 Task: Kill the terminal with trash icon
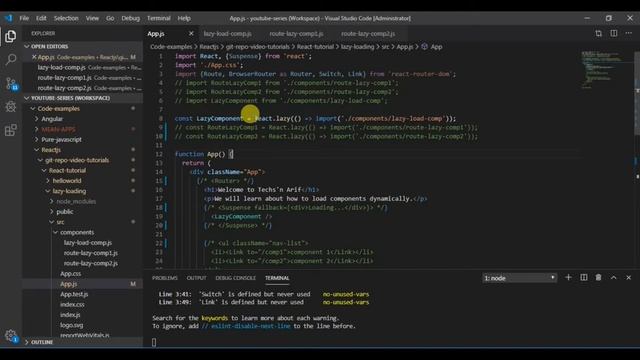tap(598, 278)
